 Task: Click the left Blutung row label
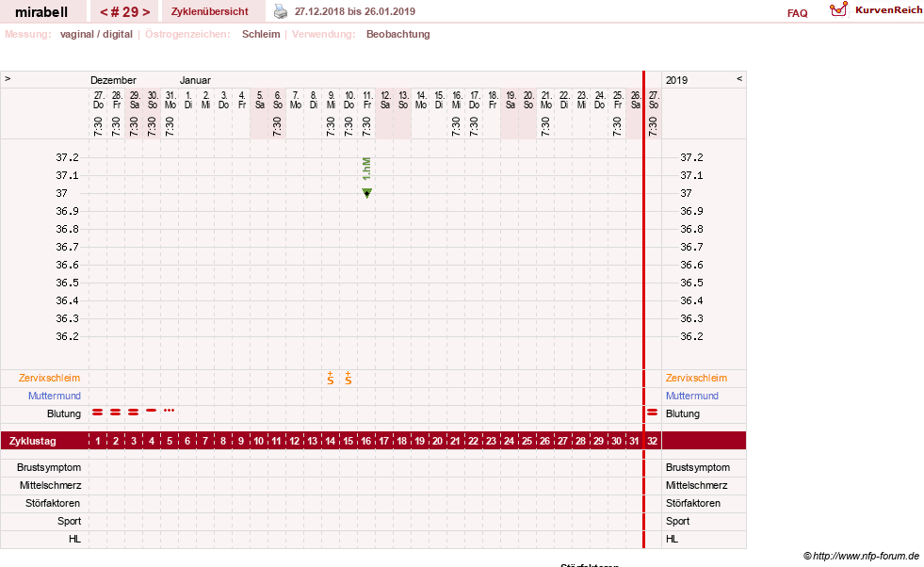[64, 413]
